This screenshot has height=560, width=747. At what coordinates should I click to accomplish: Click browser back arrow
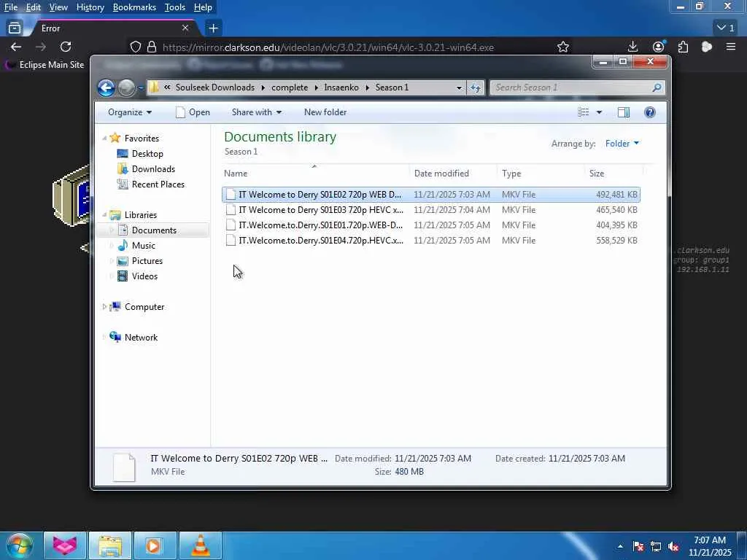[x=16, y=47]
